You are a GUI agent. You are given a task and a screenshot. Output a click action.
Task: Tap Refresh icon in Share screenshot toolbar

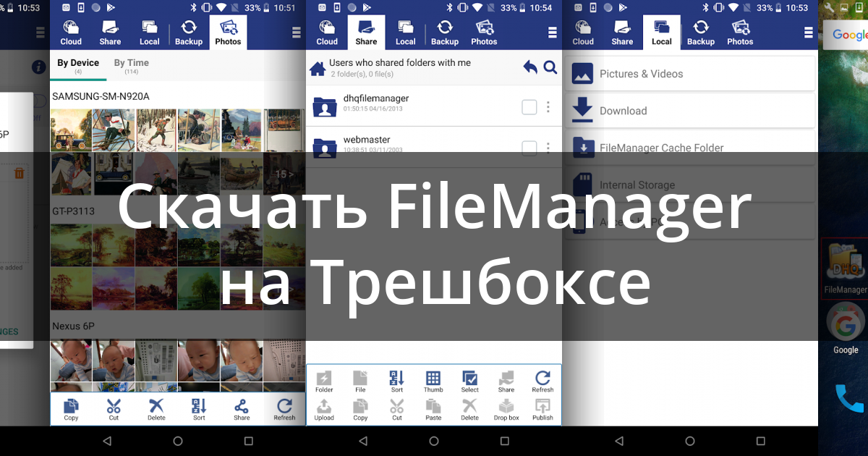point(542,381)
